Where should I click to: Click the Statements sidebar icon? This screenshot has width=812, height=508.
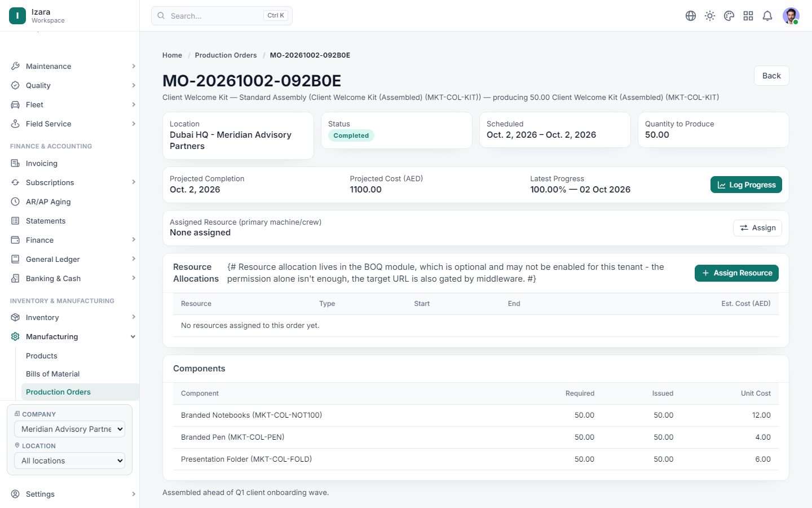point(15,221)
